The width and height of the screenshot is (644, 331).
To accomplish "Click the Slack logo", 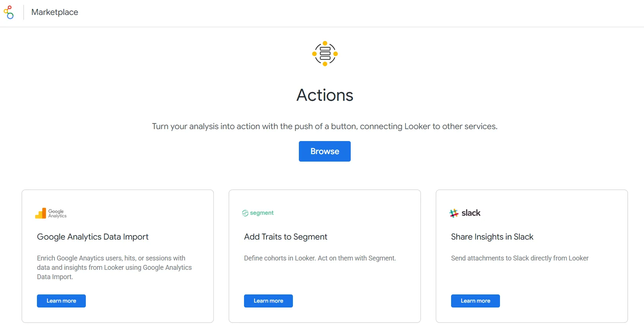I will [465, 213].
